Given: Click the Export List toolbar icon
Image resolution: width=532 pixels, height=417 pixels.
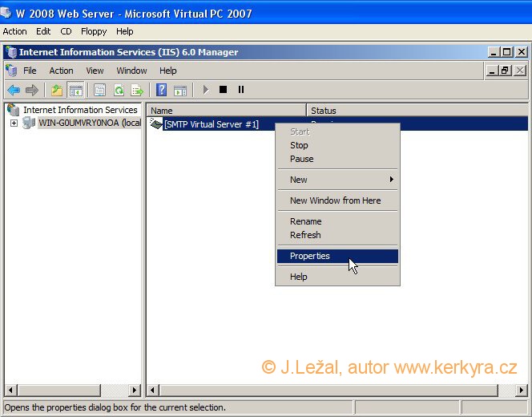Looking at the screenshot, I should [x=137, y=90].
